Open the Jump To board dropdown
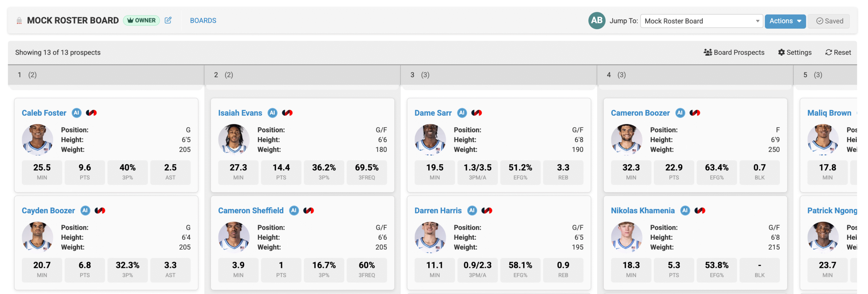 pyautogui.click(x=701, y=21)
